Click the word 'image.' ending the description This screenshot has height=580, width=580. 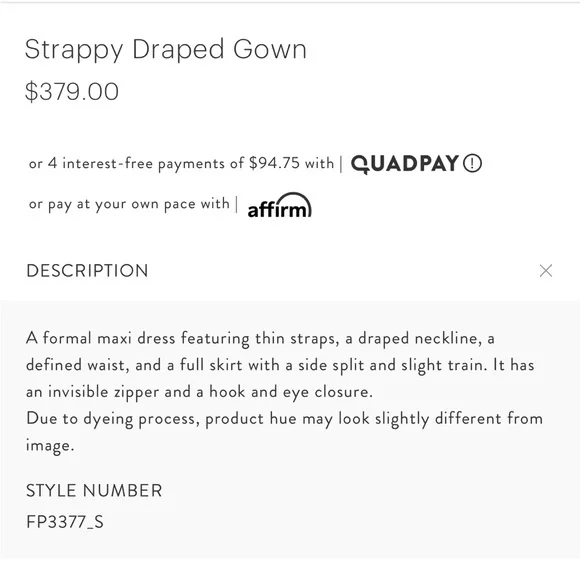tap(50, 446)
